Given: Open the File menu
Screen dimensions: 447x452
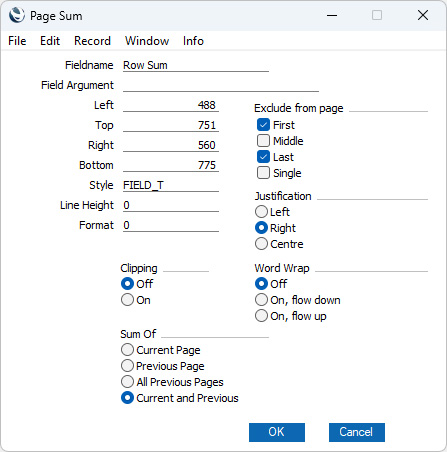Looking at the screenshot, I should tap(17, 41).
